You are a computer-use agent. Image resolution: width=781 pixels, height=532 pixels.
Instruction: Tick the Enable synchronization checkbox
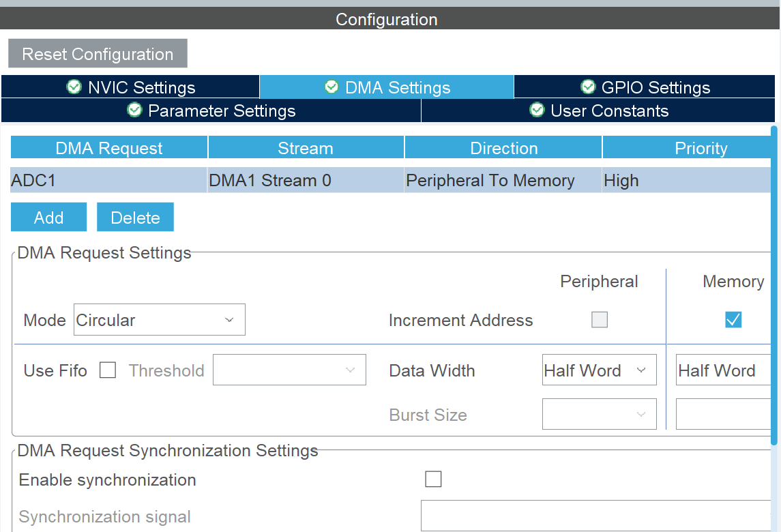pos(433,479)
